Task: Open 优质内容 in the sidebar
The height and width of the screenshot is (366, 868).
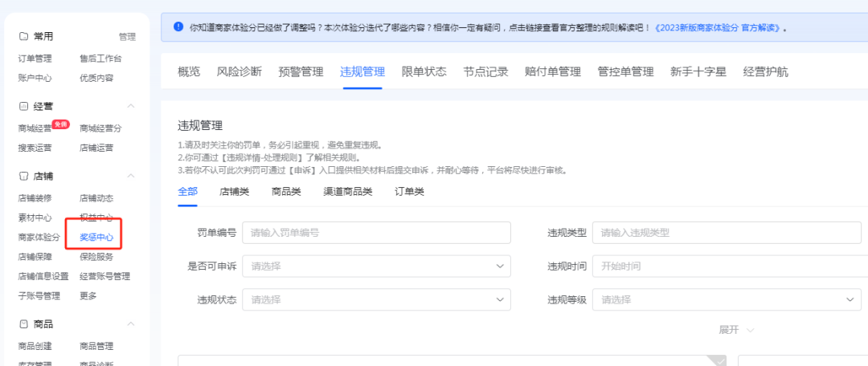Action: point(96,78)
